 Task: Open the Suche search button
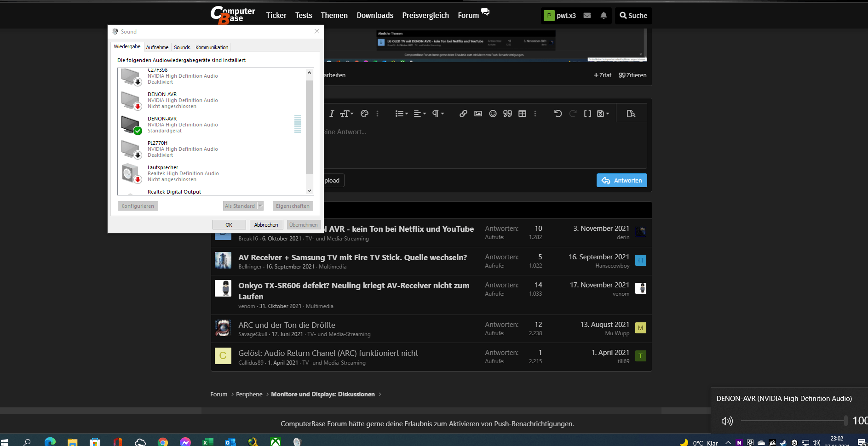coord(633,15)
